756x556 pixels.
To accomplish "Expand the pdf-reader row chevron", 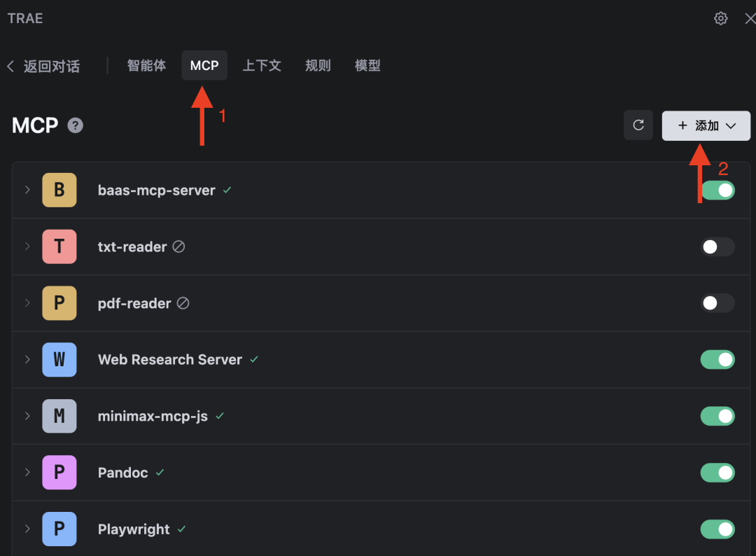I will point(27,303).
